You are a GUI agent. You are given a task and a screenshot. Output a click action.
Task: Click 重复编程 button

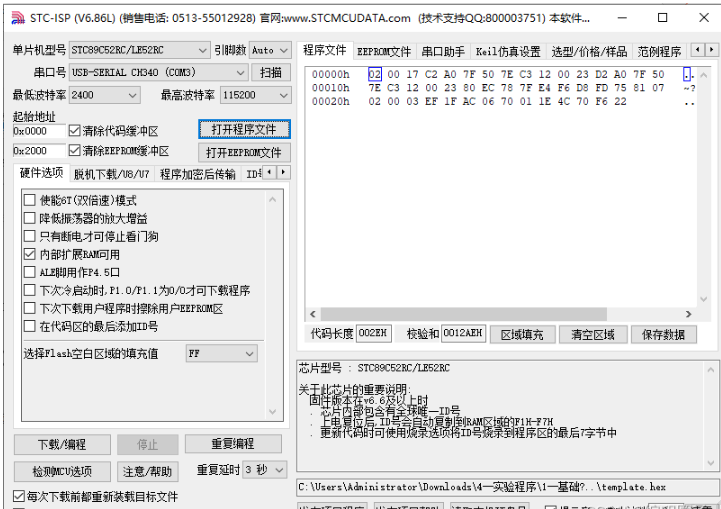click(x=233, y=444)
